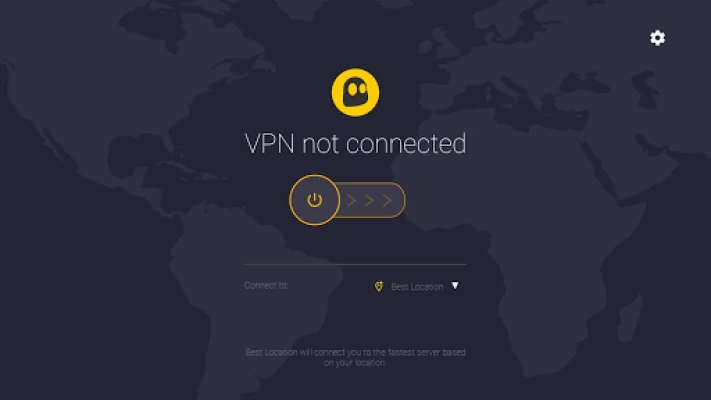Click the Best Location description text

(356, 357)
